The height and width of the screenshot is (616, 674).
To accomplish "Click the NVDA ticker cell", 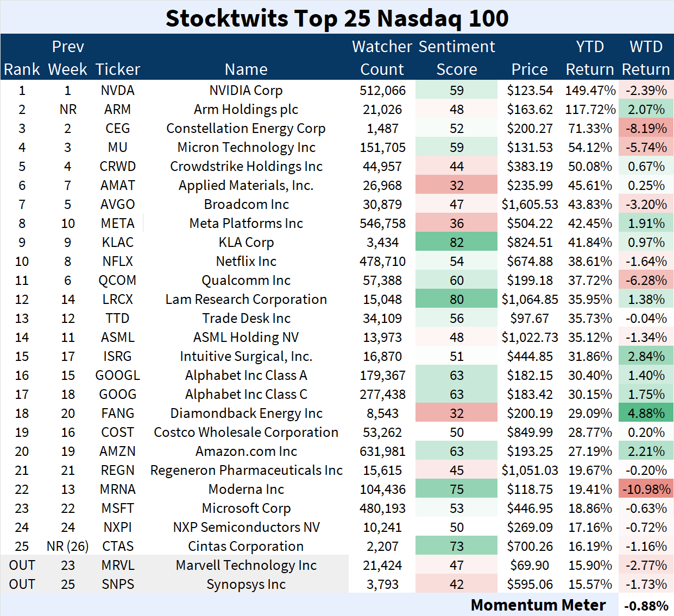I will click(117, 91).
